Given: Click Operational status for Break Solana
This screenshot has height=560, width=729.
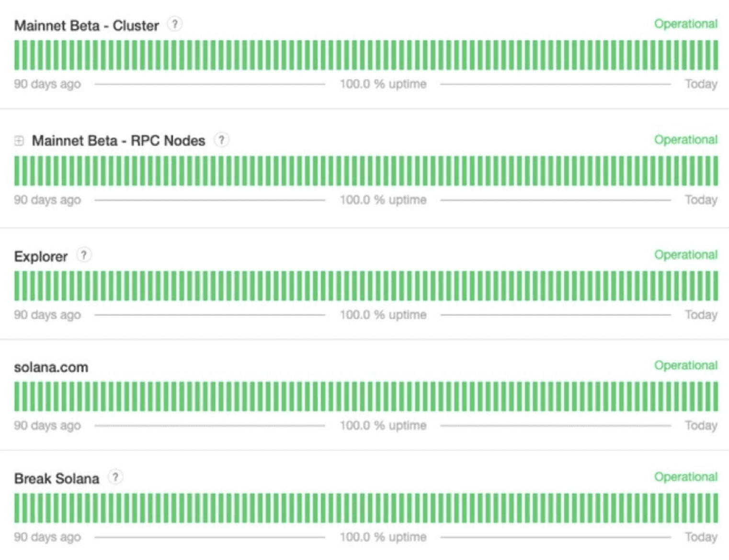Looking at the screenshot, I should coord(685,477).
